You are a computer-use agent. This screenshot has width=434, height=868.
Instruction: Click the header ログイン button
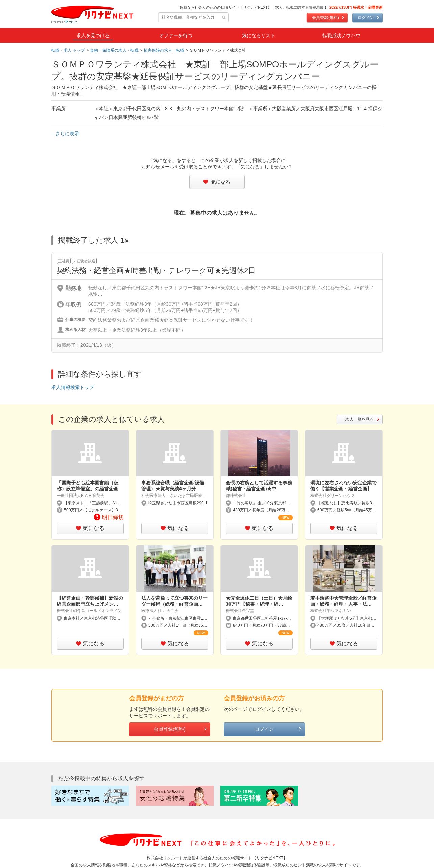coord(367,18)
